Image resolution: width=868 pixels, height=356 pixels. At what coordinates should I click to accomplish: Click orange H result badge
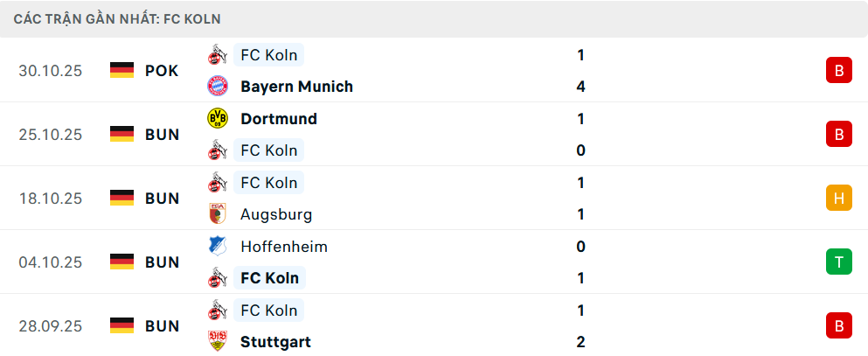[x=838, y=199]
